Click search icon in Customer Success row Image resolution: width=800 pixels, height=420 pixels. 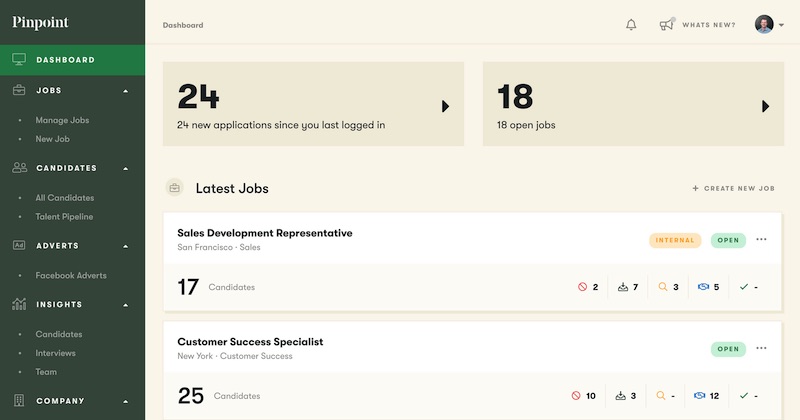[661, 396]
